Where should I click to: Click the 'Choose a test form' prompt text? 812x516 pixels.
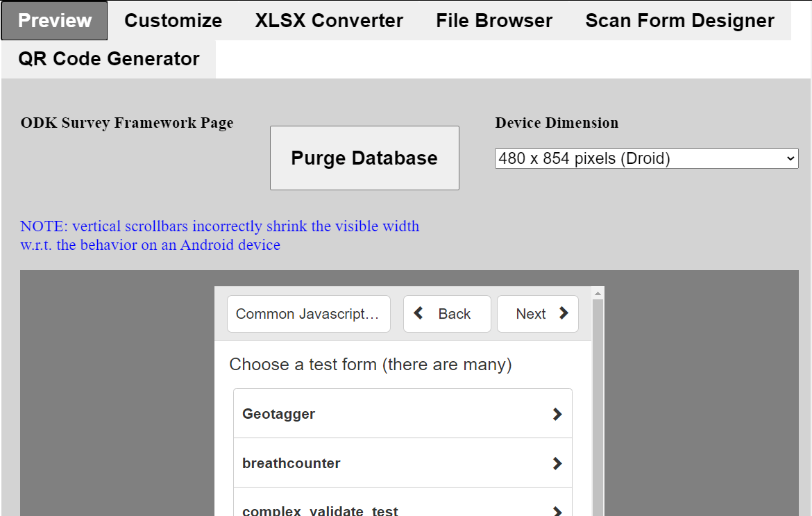(371, 365)
